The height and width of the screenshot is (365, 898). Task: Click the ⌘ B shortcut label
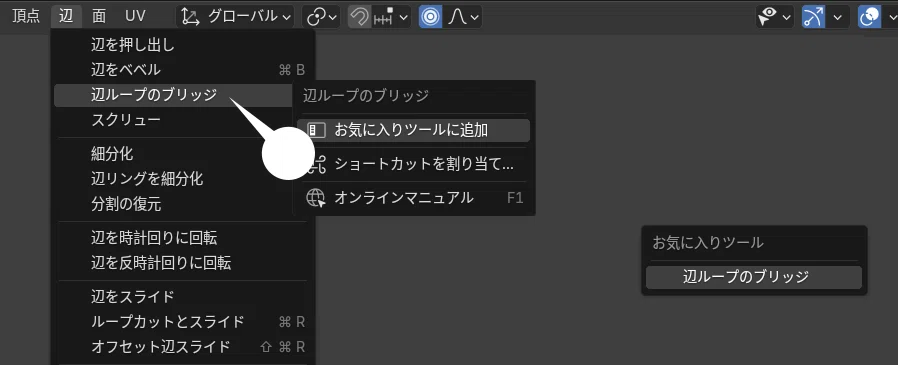pyautogui.click(x=292, y=70)
